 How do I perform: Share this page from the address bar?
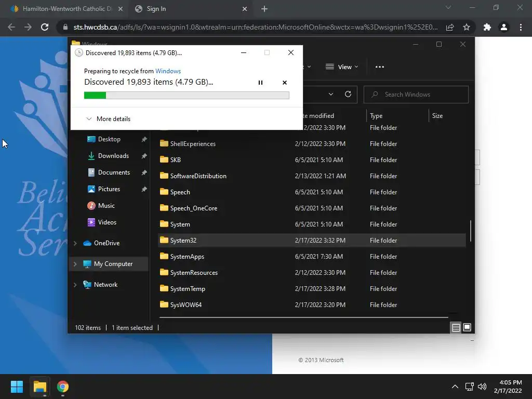pos(450,27)
